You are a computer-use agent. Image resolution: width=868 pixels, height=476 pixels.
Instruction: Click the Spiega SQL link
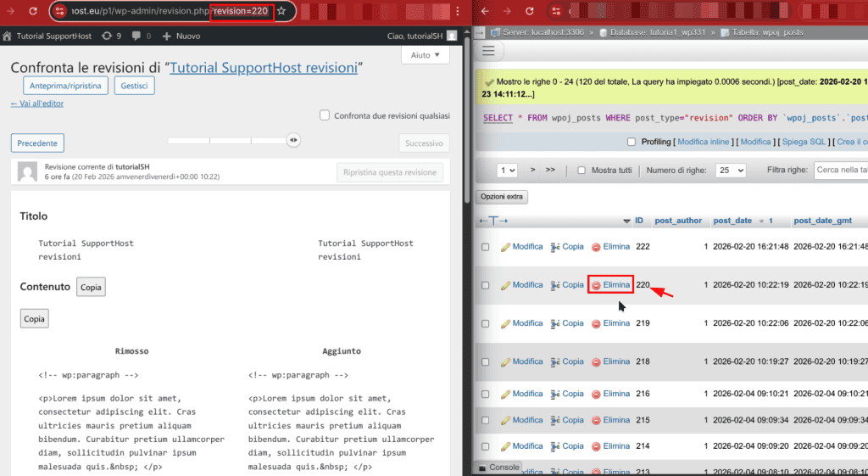pos(804,142)
